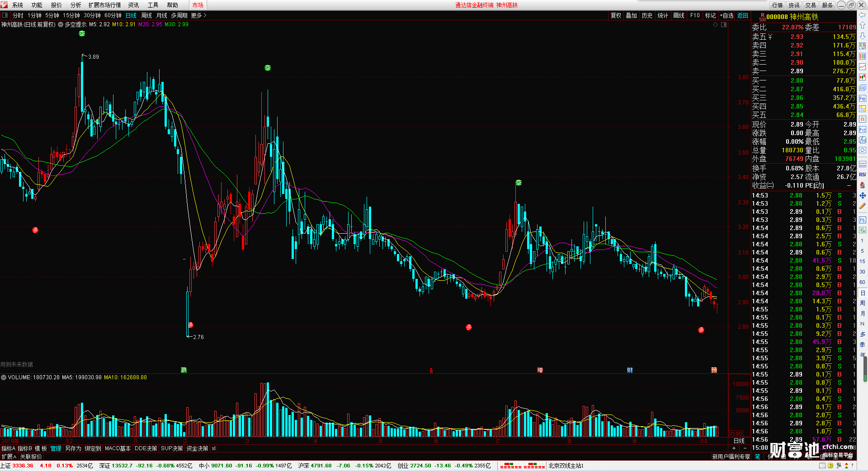Open the 多周期 option in toolbar
The height and width of the screenshot is (471, 868).
pos(179,15)
